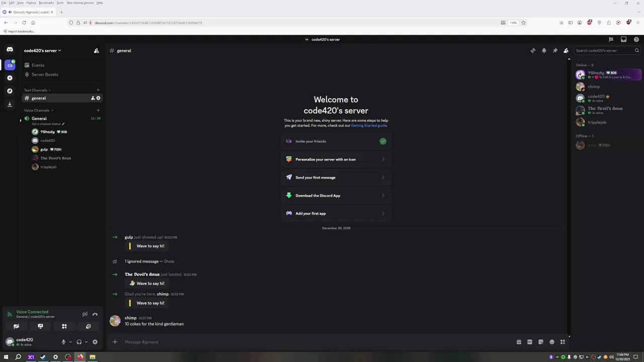Select code420's server icon in sidebar
644x362 pixels.
(x=10, y=65)
